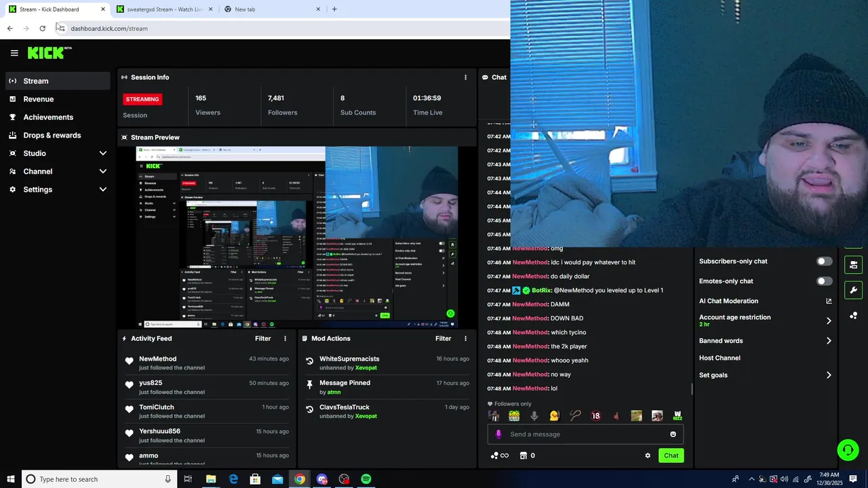This screenshot has width=868, height=488.
Task: Open AI Chat Moderation external link icon
Action: 829,301
